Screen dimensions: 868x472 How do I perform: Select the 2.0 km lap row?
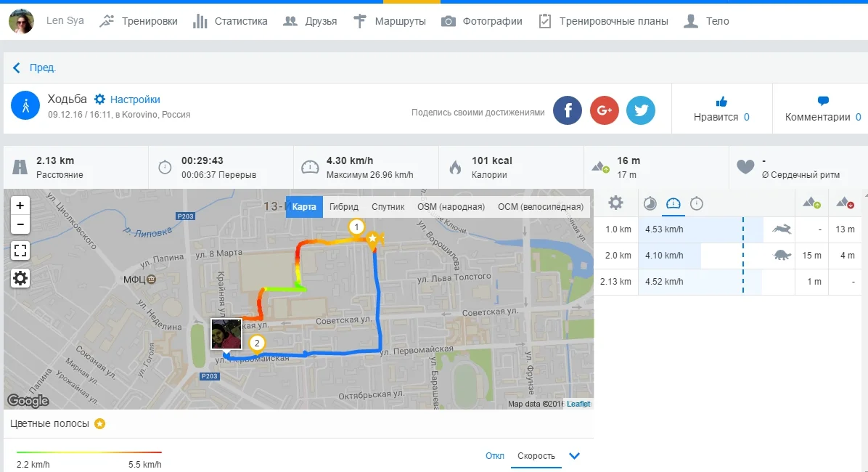[726, 256]
